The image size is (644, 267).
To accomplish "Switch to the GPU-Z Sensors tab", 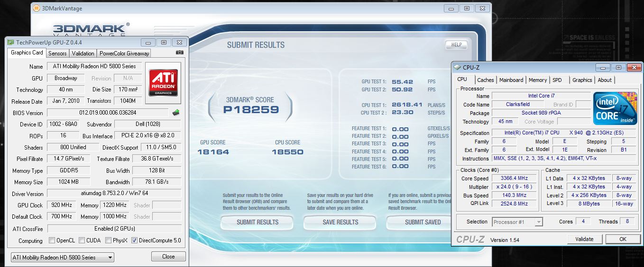I will coord(57,53).
